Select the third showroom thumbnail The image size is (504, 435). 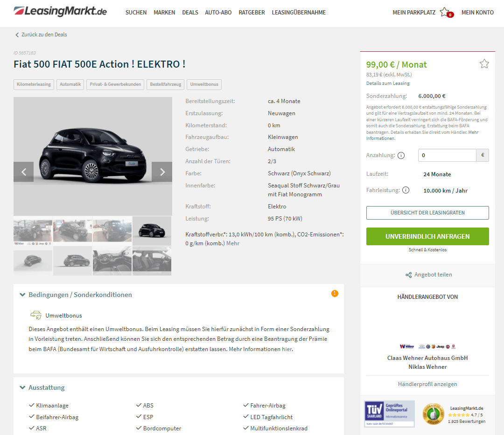click(112, 231)
